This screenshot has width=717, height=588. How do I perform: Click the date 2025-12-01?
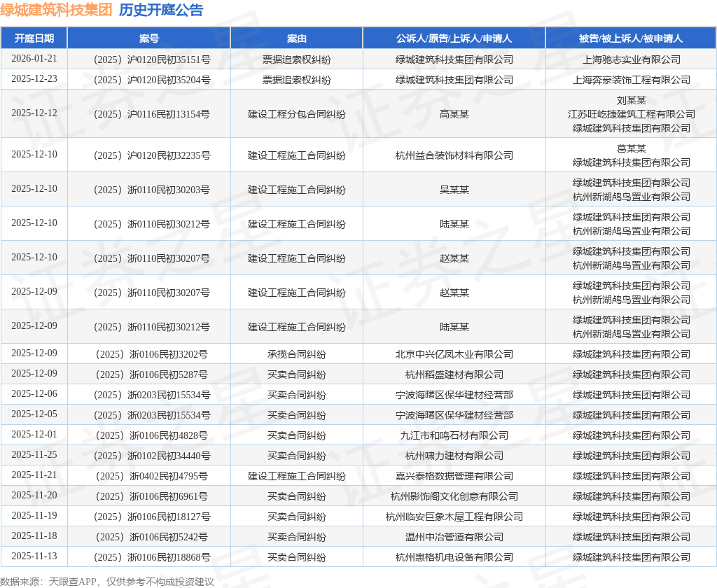point(34,434)
